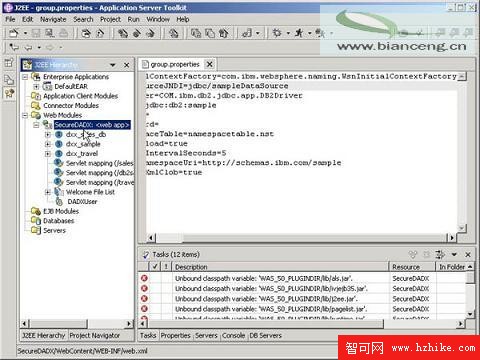This screenshot has height=360, width=480.
Task: Select the Application Client Modules tree item
Action: click(x=80, y=96)
